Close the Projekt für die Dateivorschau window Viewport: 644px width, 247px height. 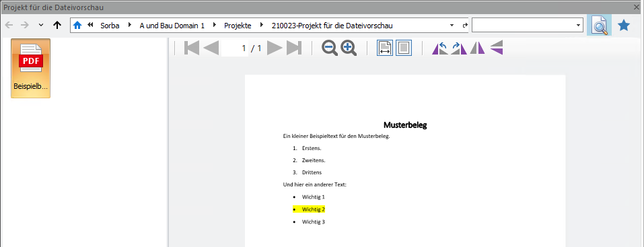[637, 7]
